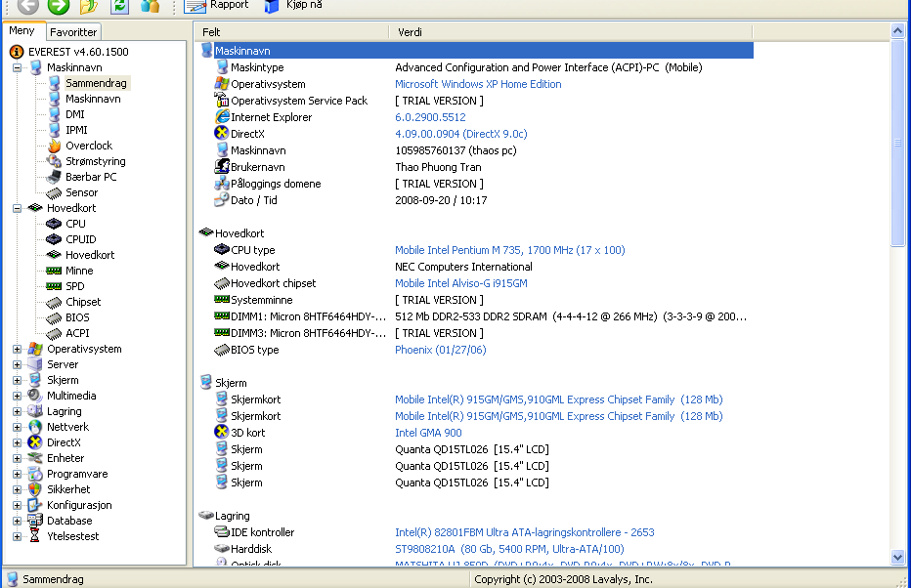Open the Sensor page in the tree
This screenshot has height=588, width=911.
tap(81, 192)
